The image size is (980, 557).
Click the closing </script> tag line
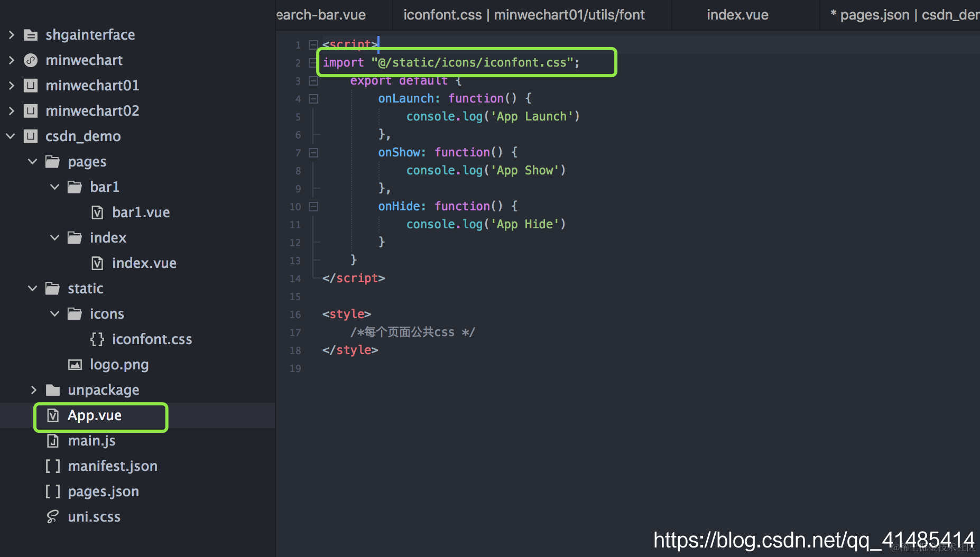[x=354, y=278]
